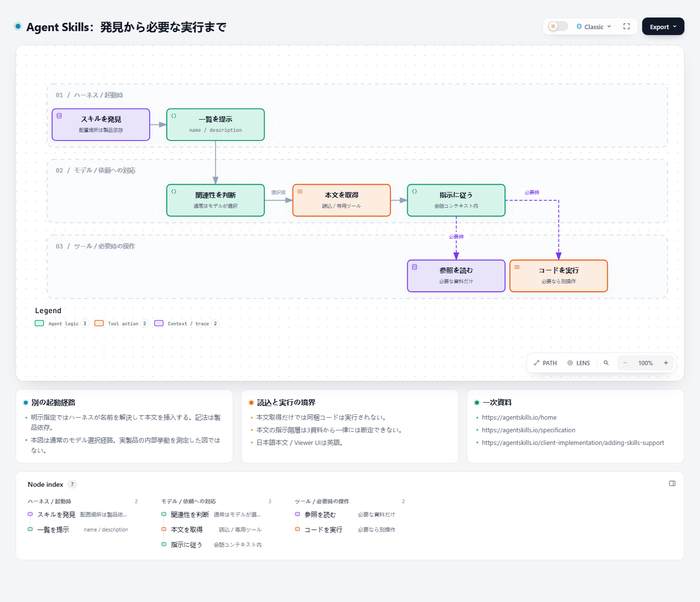Select the 一覧を提示 node in diagram
The height and width of the screenshot is (602, 700).
215,124
